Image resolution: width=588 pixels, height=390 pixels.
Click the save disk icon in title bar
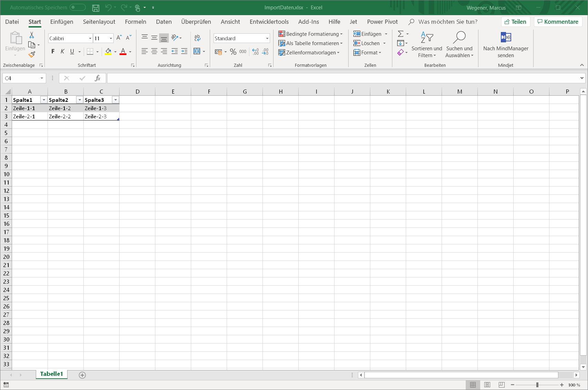pos(96,8)
